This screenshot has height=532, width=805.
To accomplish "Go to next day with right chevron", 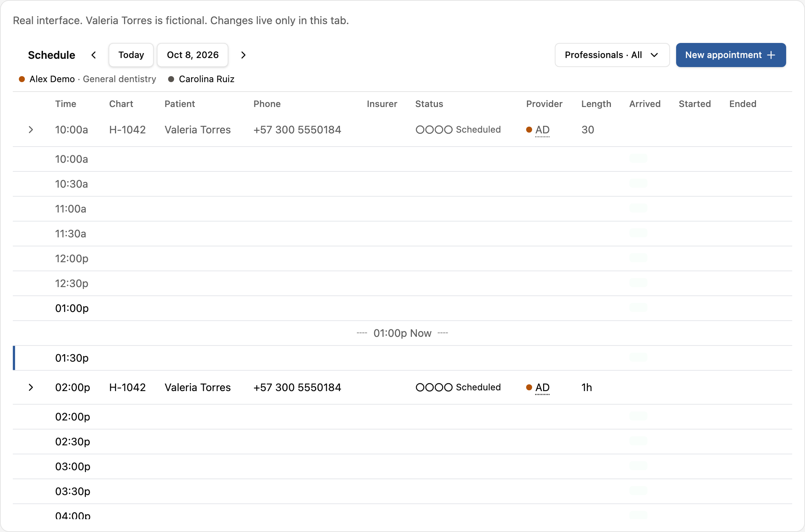I will click(x=243, y=55).
